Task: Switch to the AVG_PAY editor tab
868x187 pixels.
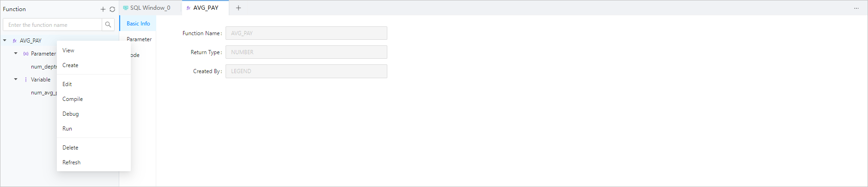Action: click(x=206, y=8)
